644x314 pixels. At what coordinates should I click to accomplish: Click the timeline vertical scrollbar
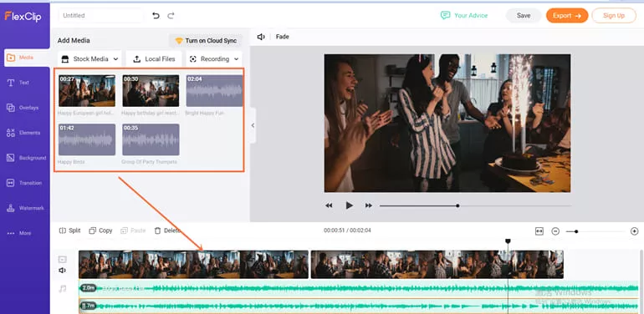[x=641, y=281]
